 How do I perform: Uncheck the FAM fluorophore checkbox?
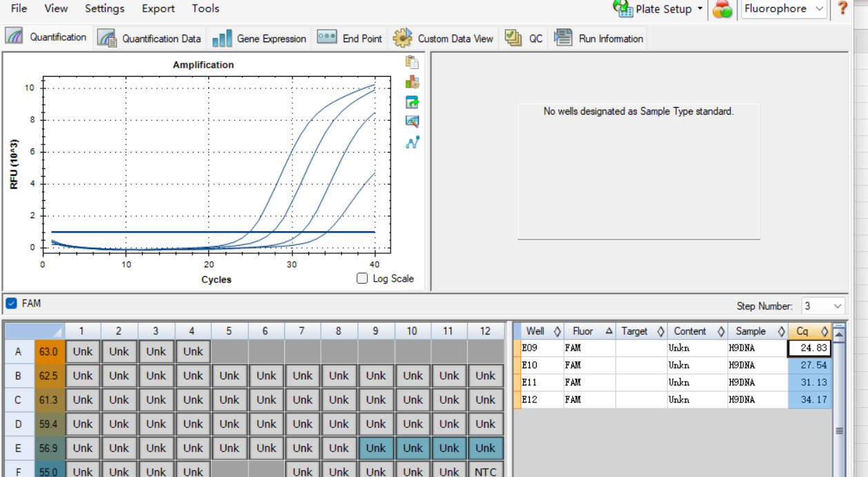[11, 303]
